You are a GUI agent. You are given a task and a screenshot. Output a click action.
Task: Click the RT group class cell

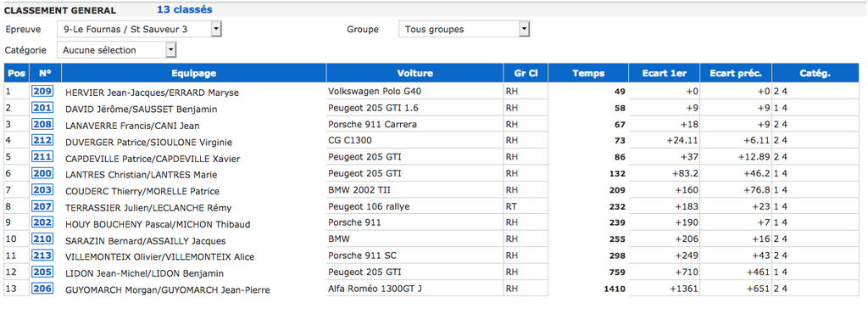[526, 206]
